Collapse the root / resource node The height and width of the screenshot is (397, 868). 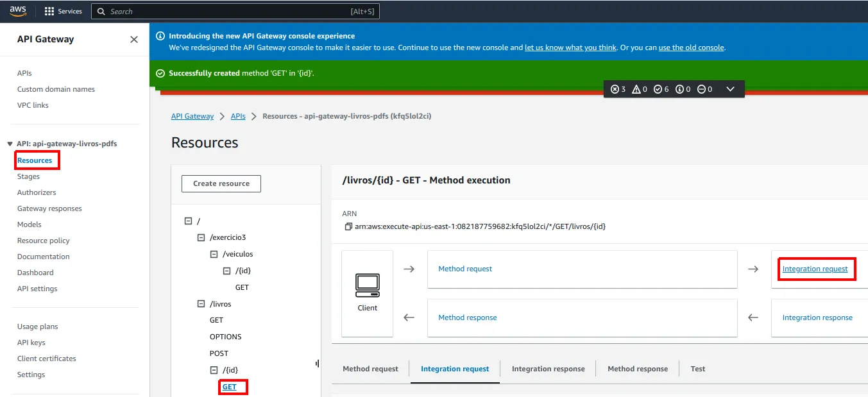click(x=188, y=221)
